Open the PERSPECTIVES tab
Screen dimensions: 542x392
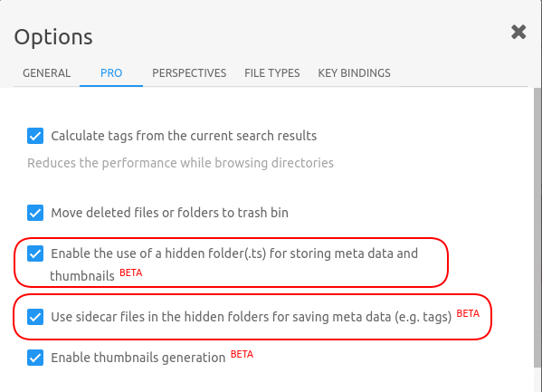[189, 73]
